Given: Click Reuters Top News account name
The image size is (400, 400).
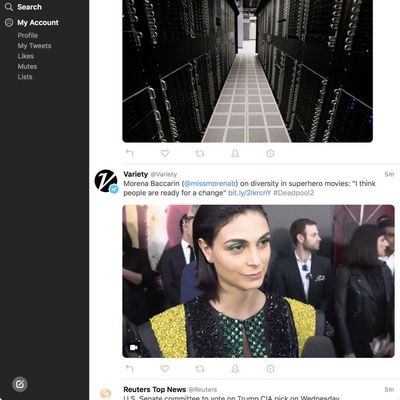Looking at the screenshot, I should (155, 389).
